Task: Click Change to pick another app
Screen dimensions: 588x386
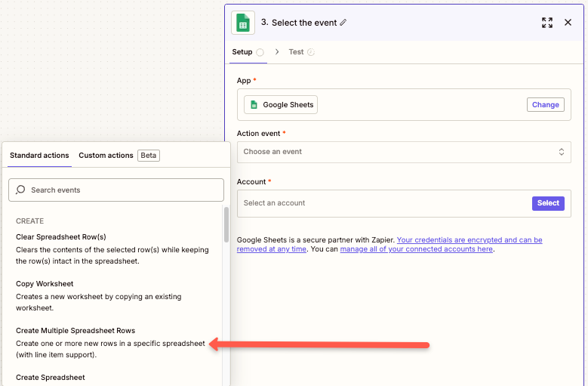Action: click(x=545, y=105)
